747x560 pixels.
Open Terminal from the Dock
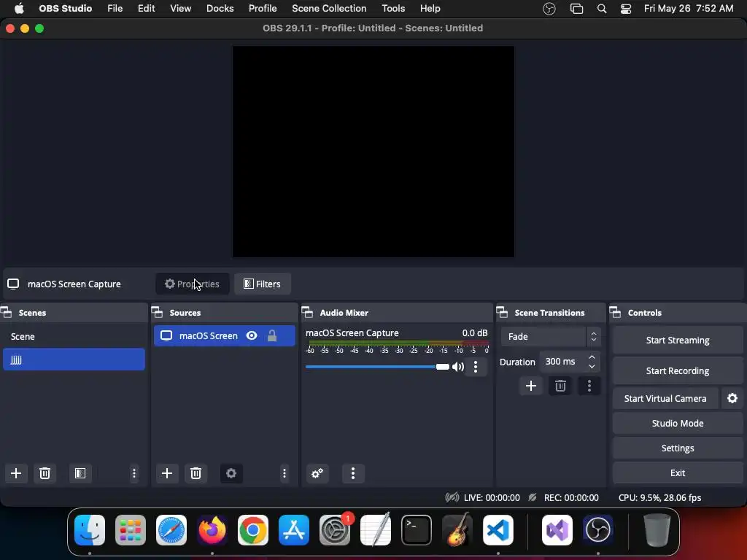(417, 530)
